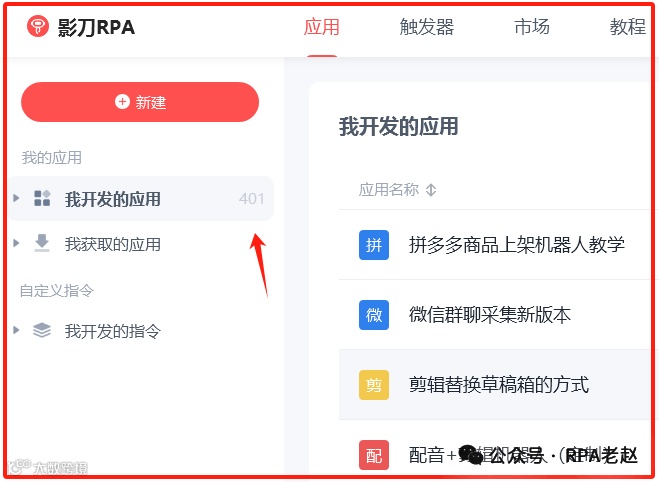
Task: Click the 401 count badge
Action: click(x=252, y=199)
